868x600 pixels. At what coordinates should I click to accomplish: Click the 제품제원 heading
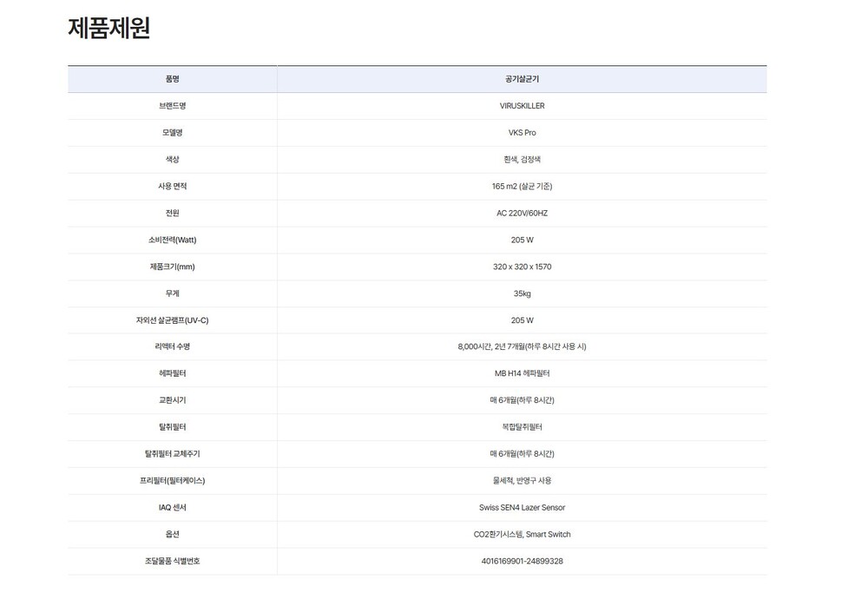coord(109,29)
